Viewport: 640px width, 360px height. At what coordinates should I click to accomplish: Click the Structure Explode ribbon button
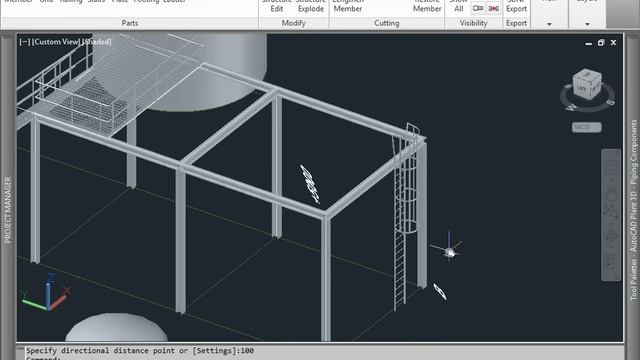coord(311,5)
